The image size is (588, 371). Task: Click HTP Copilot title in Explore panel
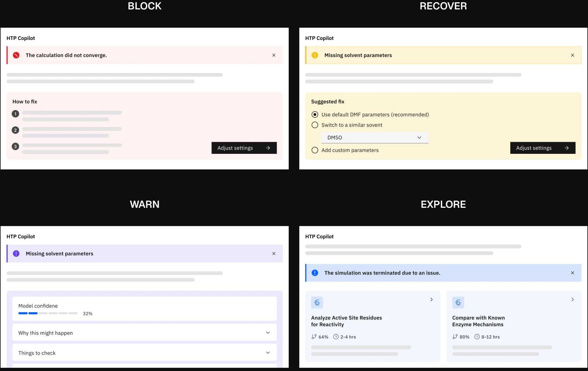319,237
